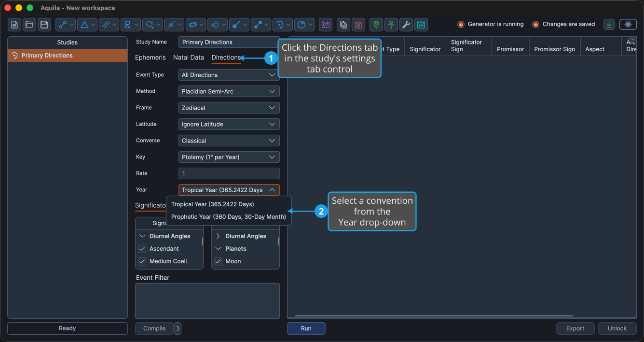The image size is (644, 342).
Task: Click the Run button
Action: (x=306, y=328)
